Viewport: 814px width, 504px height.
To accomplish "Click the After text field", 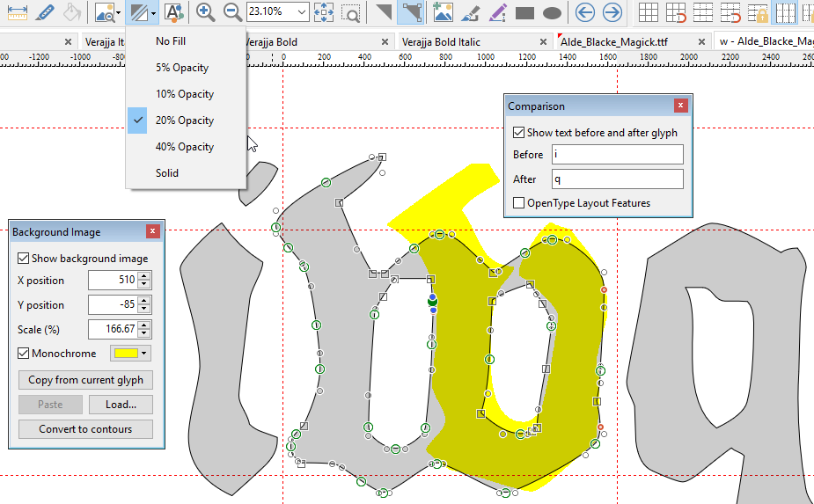I will click(x=617, y=179).
